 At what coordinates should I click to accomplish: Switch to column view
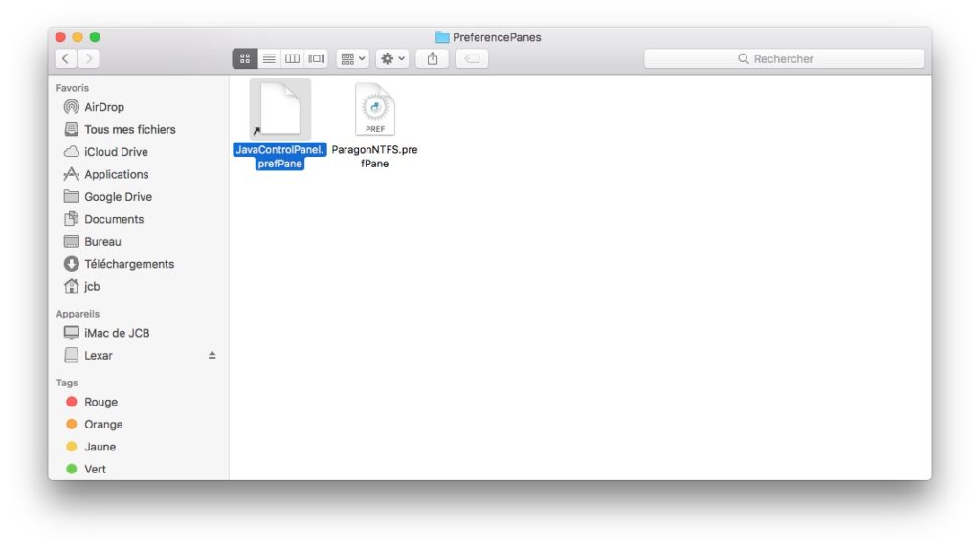(x=292, y=58)
